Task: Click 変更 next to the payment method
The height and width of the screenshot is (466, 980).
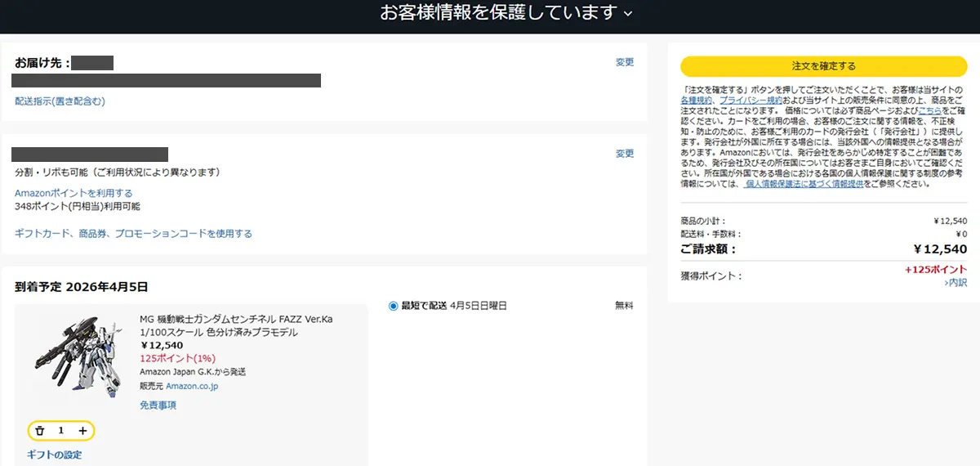Action: point(625,154)
